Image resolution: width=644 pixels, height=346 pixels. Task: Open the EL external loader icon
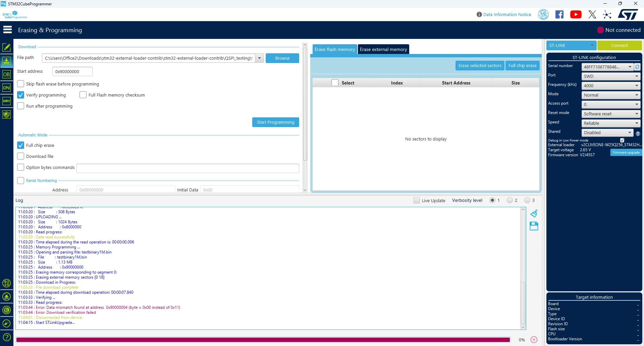[6, 310]
